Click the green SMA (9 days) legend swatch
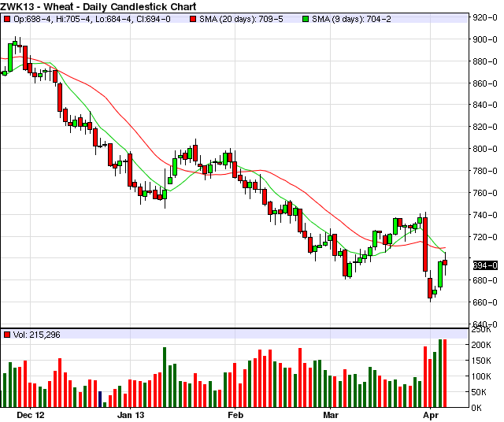Image resolution: width=504 pixels, height=422 pixels. pos(306,19)
